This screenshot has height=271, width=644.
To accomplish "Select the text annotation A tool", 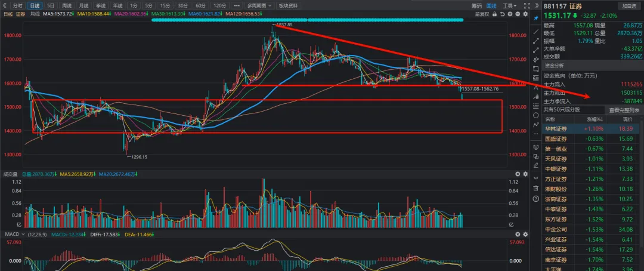I will [535, 88].
